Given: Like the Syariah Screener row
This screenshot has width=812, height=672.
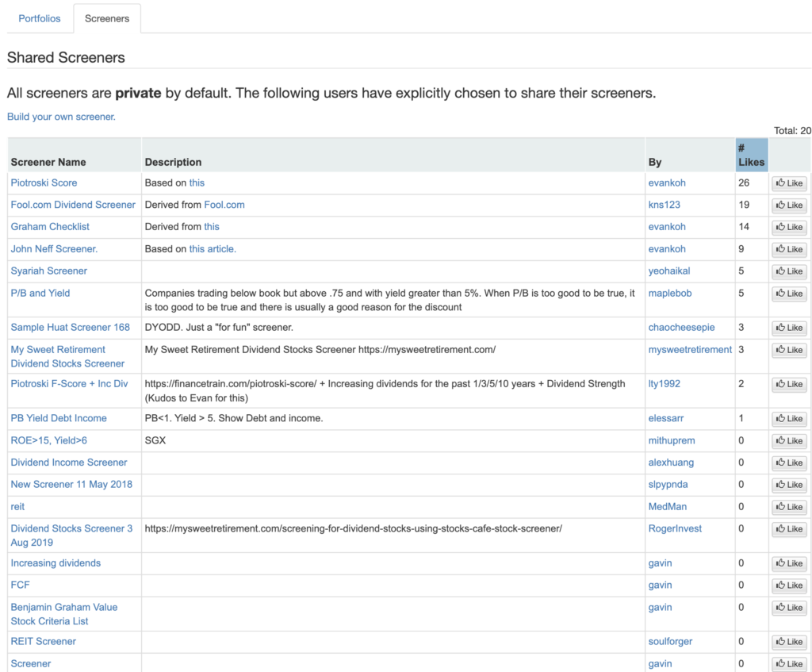Looking at the screenshot, I should click(789, 271).
